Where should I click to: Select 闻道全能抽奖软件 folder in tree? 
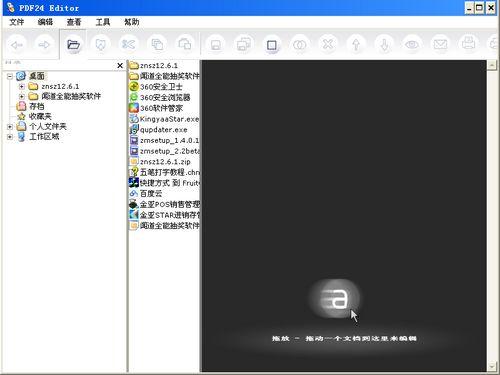coord(71,96)
